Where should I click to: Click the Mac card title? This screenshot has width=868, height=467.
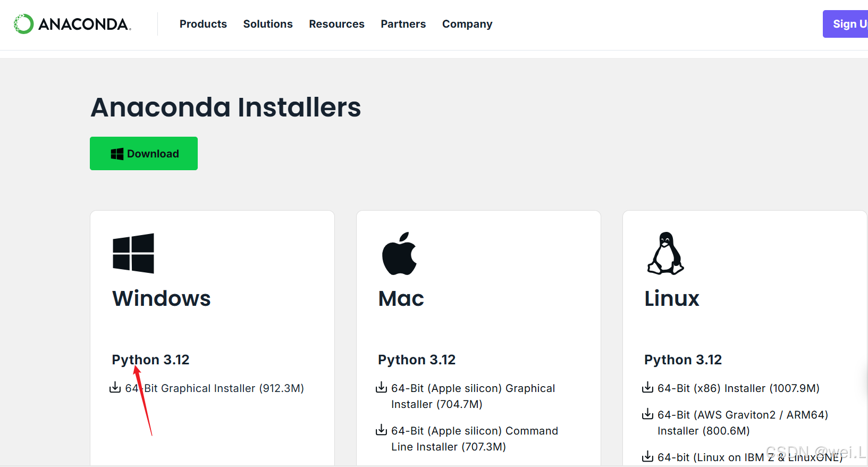pos(401,298)
